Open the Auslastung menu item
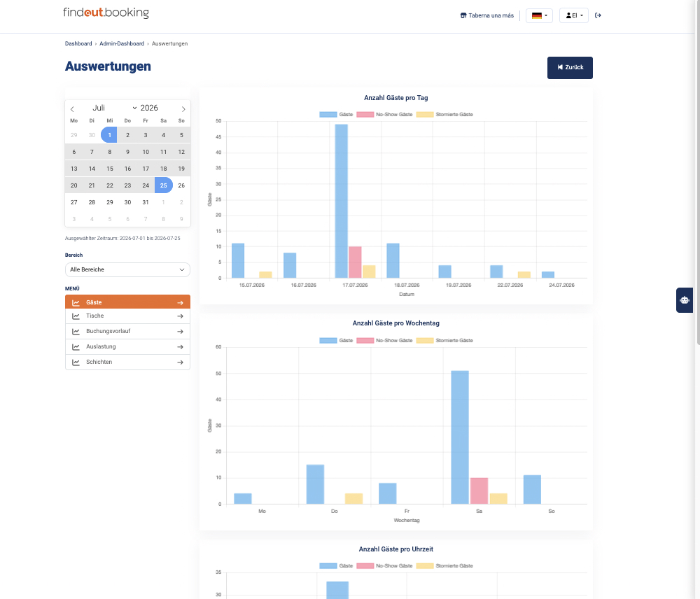This screenshot has width=700, height=599. pos(127,347)
